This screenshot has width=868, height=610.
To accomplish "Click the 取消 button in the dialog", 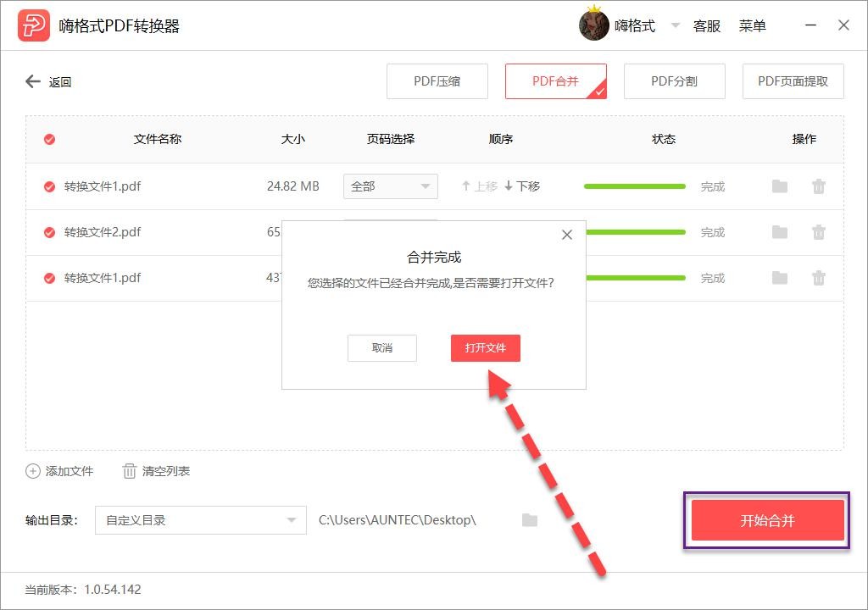I will (x=382, y=348).
